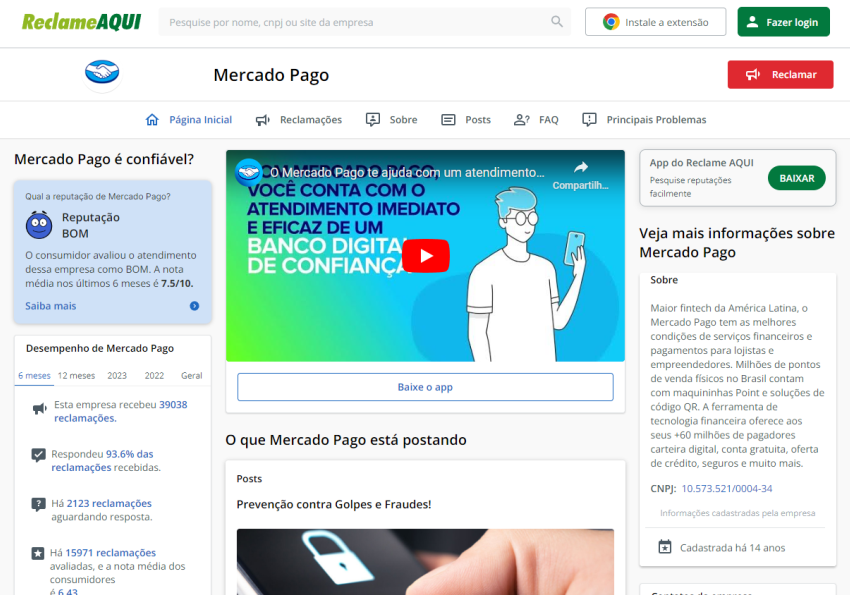
Task: Click the Sobre tab icon
Action: 372,120
